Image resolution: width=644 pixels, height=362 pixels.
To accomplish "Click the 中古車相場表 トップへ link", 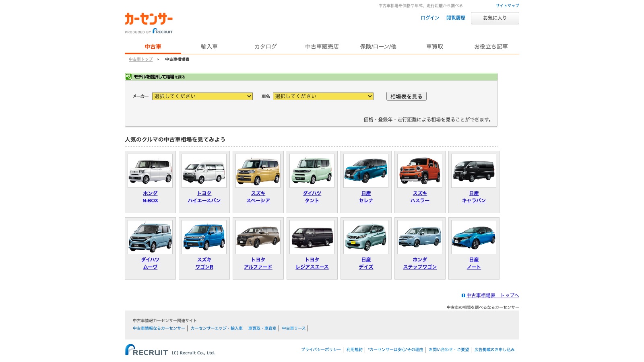I will point(493,296).
